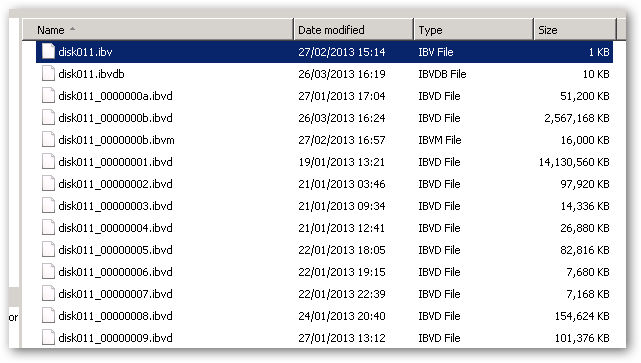Click the file icon for disk011_00000006.ibvd
Viewport: 641px width, 363px height.
48,272
